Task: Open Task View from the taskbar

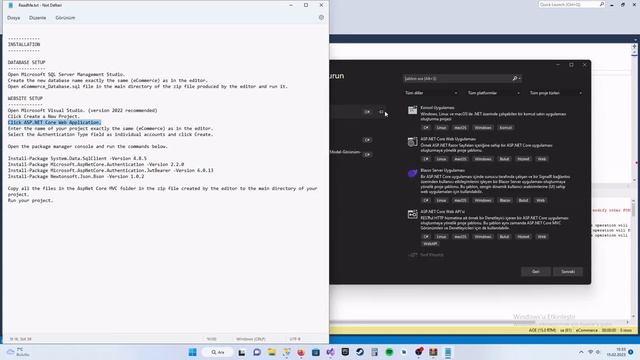Action: [x=242, y=352]
